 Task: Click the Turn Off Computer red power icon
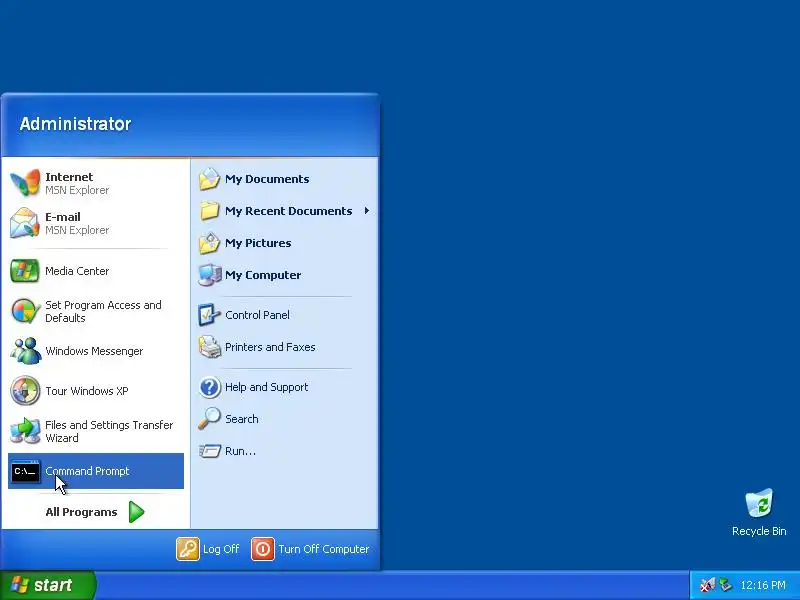[x=263, y=549]
